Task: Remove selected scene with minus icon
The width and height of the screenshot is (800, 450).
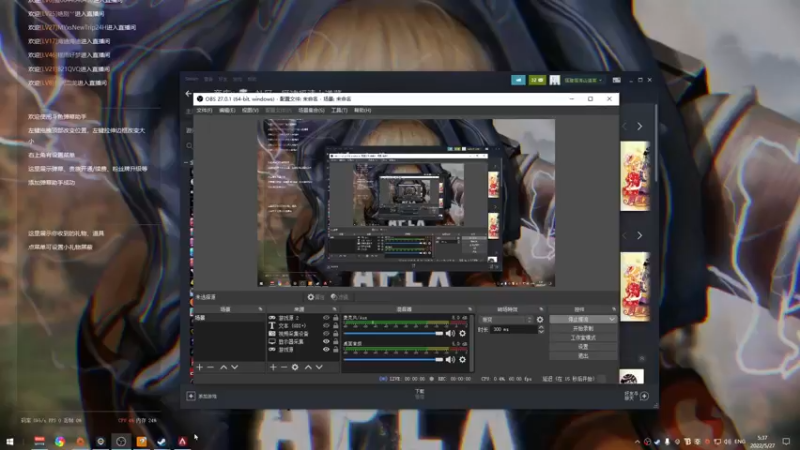Action: point(210,367)
